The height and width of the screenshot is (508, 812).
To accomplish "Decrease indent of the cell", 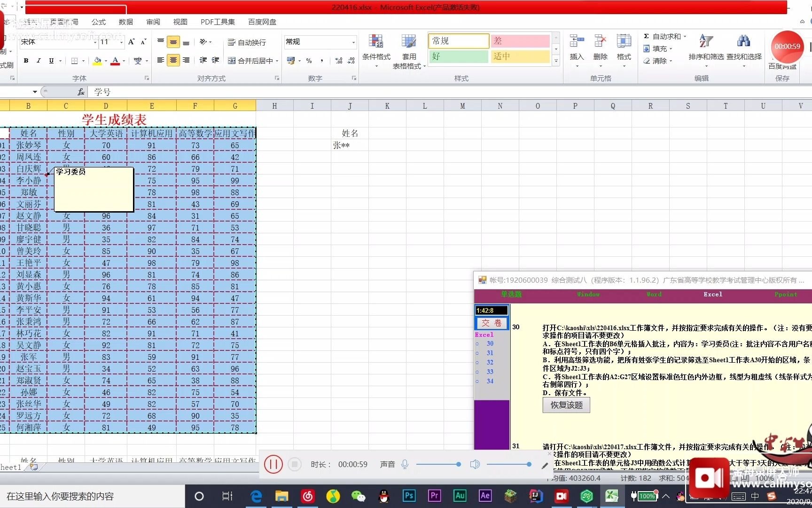I will tap(203, 60).
